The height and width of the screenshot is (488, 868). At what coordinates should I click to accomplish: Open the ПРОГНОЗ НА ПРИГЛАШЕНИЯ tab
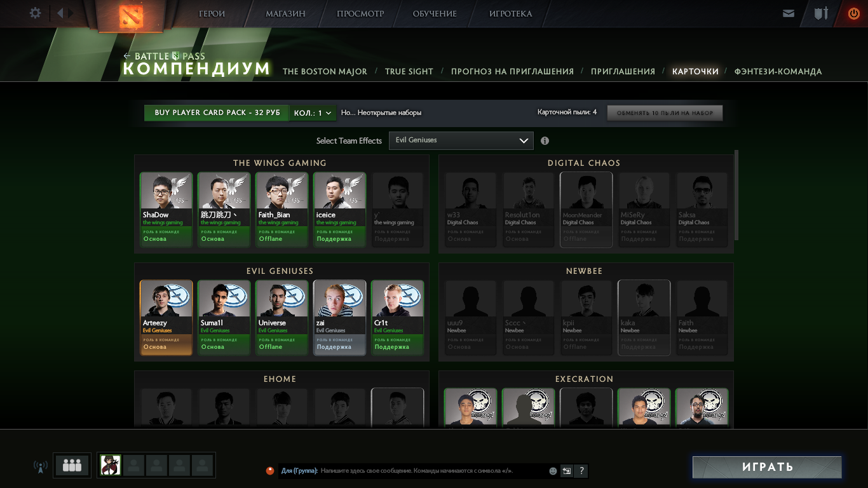(x=512, y=72)
